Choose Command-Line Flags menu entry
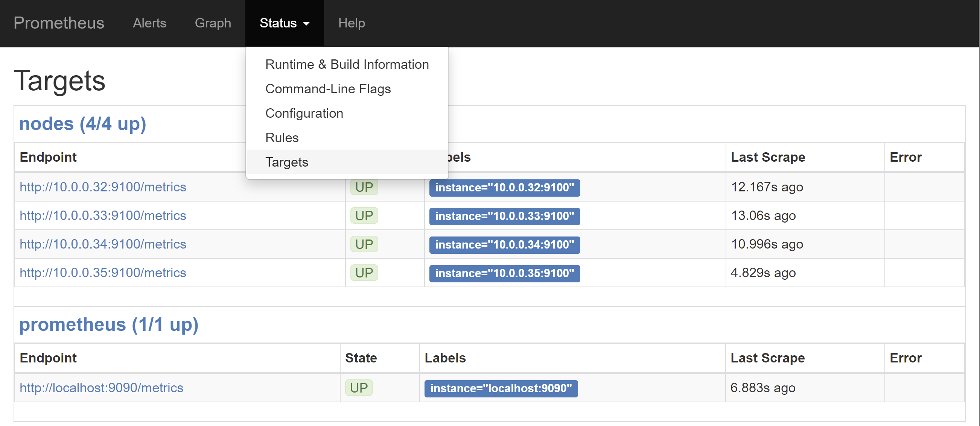The image size is (980, 426). (x=327, y=88)
